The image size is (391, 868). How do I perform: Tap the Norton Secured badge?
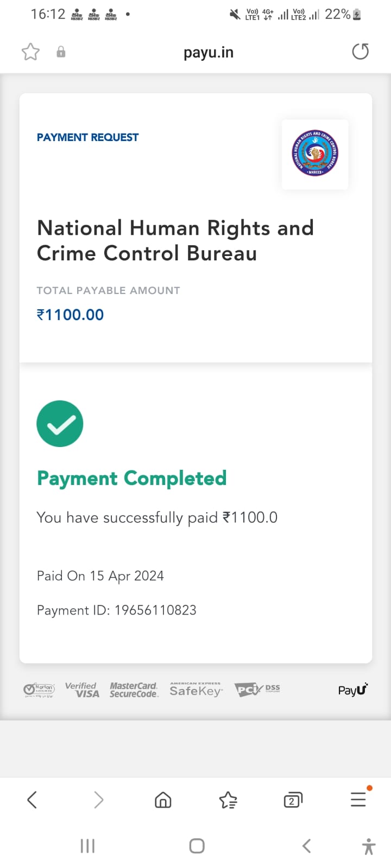tap(39, 690)
